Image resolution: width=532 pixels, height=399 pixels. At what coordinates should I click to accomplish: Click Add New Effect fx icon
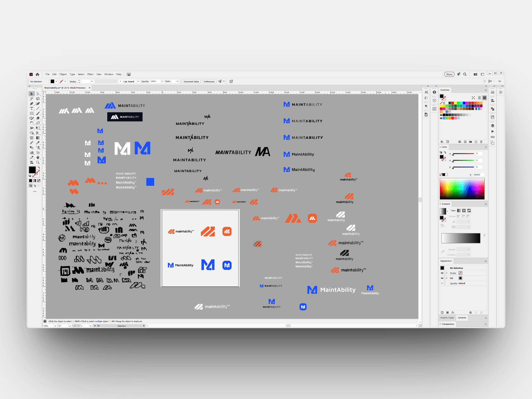[x=453, y=313]
